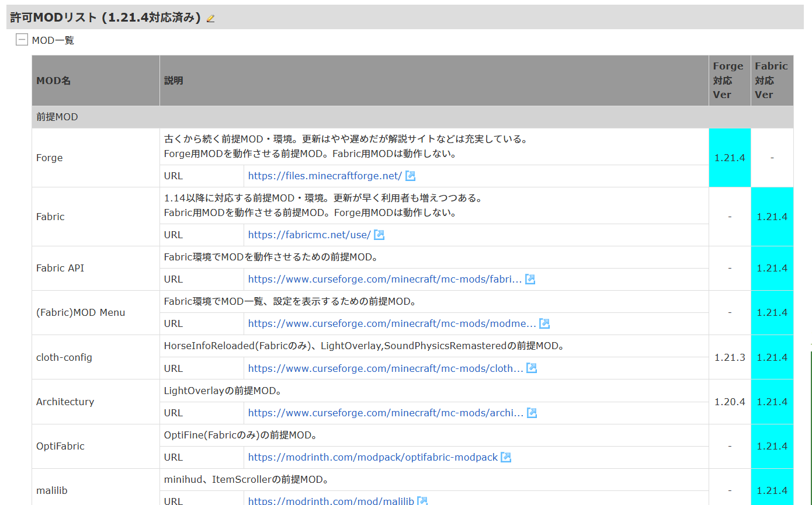This screenshot has width=812, height=505.
Task: Select the Architectury name cell
Action: [x=96, y=402]
